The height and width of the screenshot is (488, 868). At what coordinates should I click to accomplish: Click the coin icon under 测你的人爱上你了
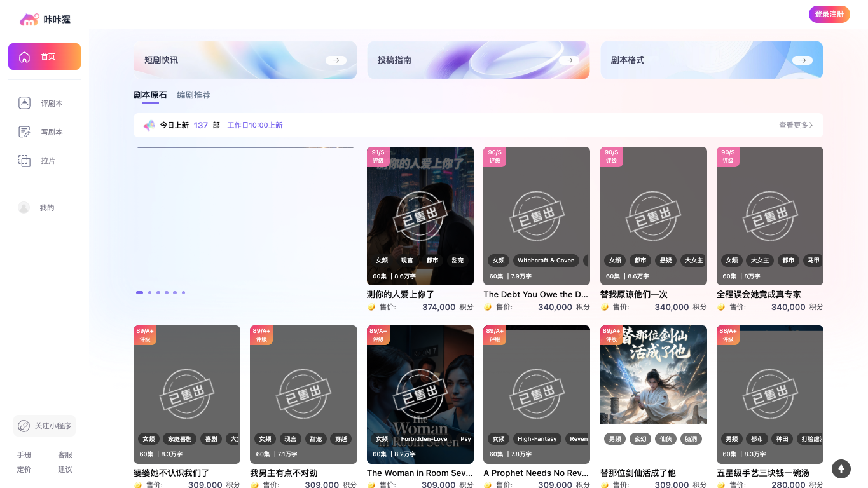[371, 307]
